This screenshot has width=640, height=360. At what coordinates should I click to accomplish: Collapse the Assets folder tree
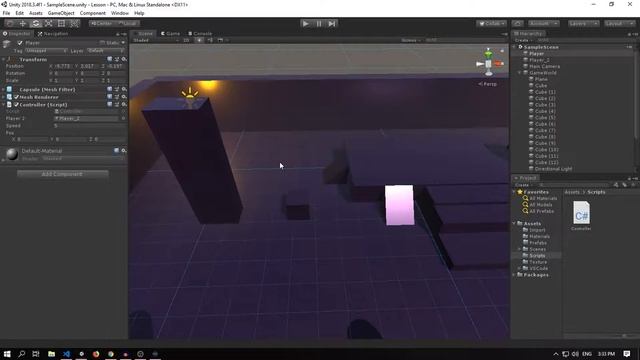coord(514,224)
